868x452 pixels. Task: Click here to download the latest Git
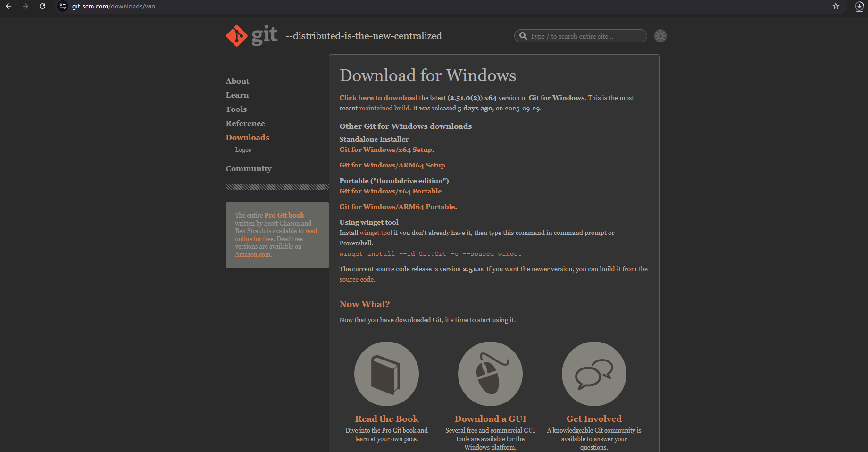[x=378, y=98]
